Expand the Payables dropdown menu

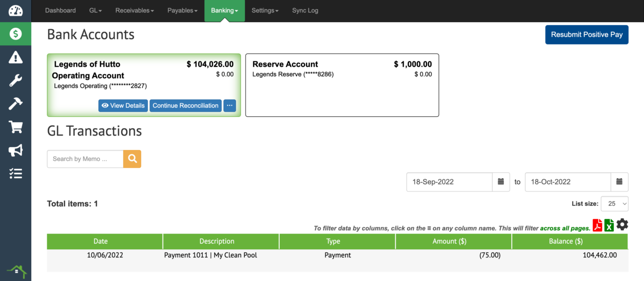(x=182, y=11)
